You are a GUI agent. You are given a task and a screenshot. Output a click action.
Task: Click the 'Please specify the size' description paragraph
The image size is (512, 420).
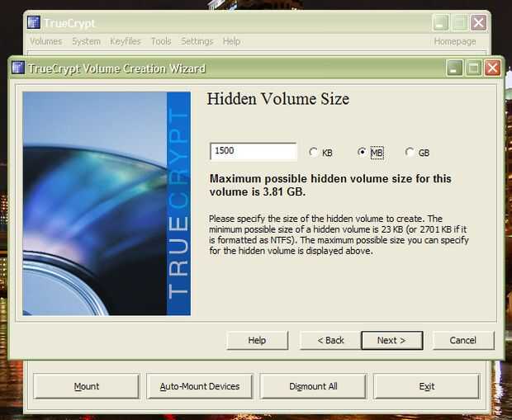(339, 234)
